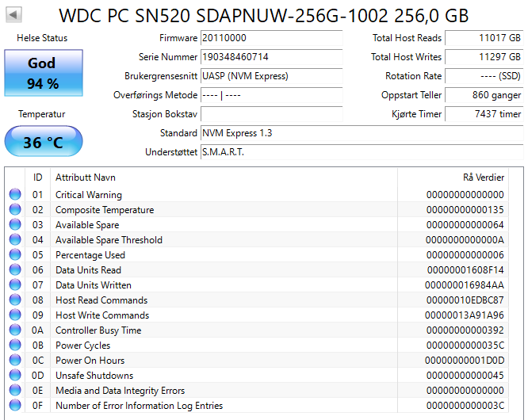
Task: Select the Firmware field 20110000
Action: point(271,38)
